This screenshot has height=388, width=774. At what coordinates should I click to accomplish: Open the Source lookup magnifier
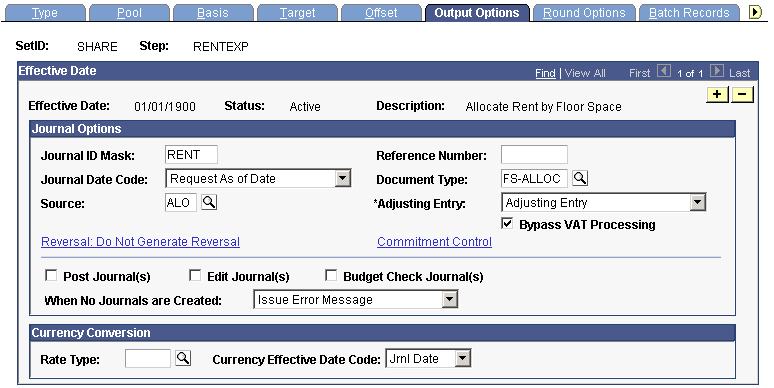tap(209, 202)
